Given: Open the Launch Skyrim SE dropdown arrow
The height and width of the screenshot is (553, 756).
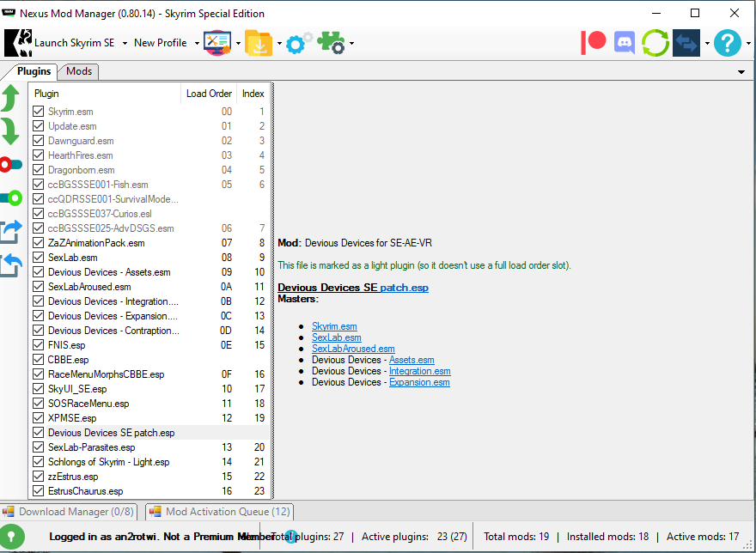Looking at the screenshot, I should click(125, 44).
